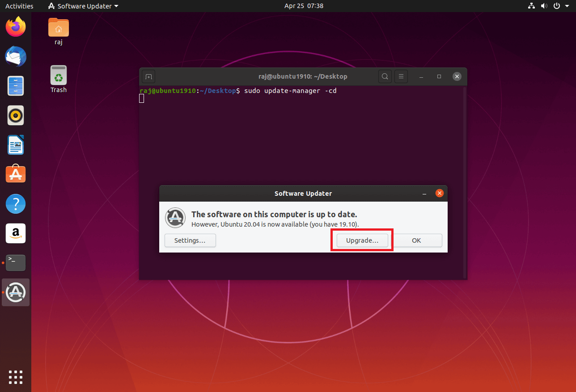The width and height of the screenshot is (576, 392).
Task: Minimize the terminal window
Action: 422,76
